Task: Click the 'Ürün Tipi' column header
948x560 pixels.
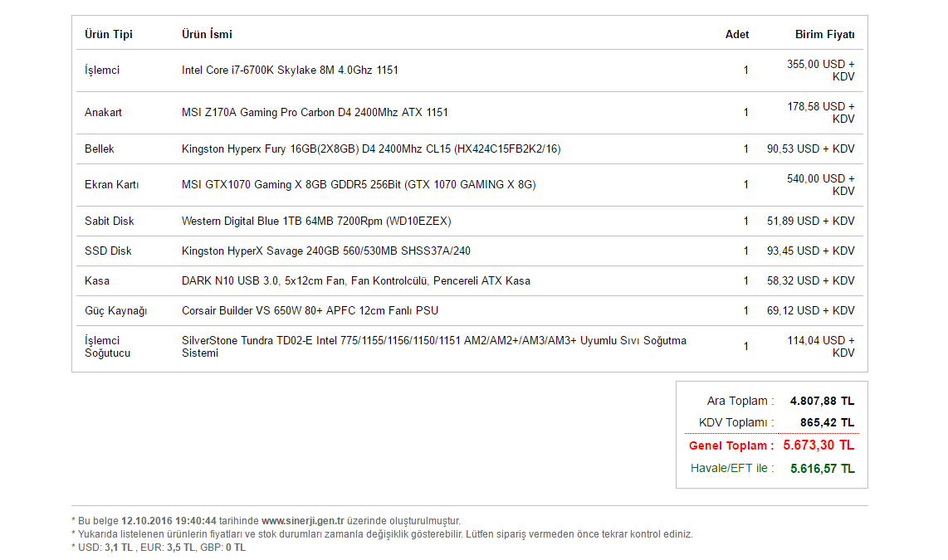Action: 108,35
